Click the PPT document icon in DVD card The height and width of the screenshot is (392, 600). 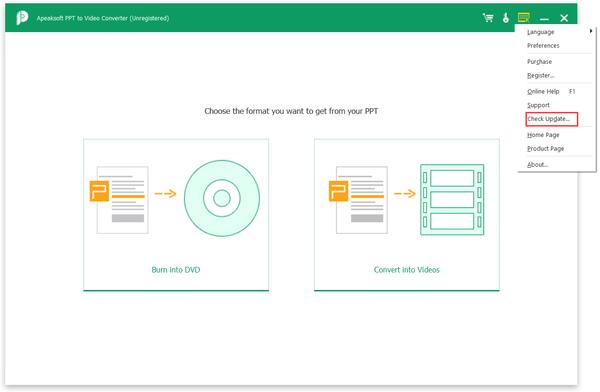click(x=119, y=199)
